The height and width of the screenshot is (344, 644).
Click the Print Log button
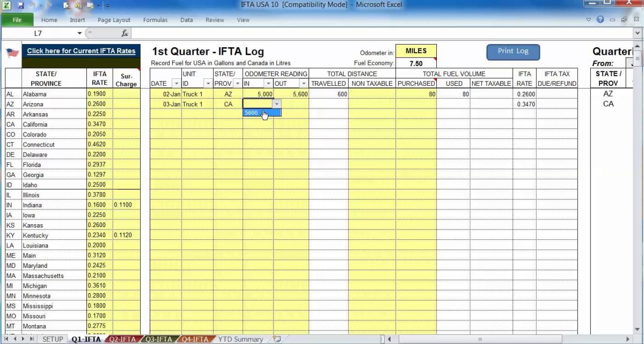[513, 52]
